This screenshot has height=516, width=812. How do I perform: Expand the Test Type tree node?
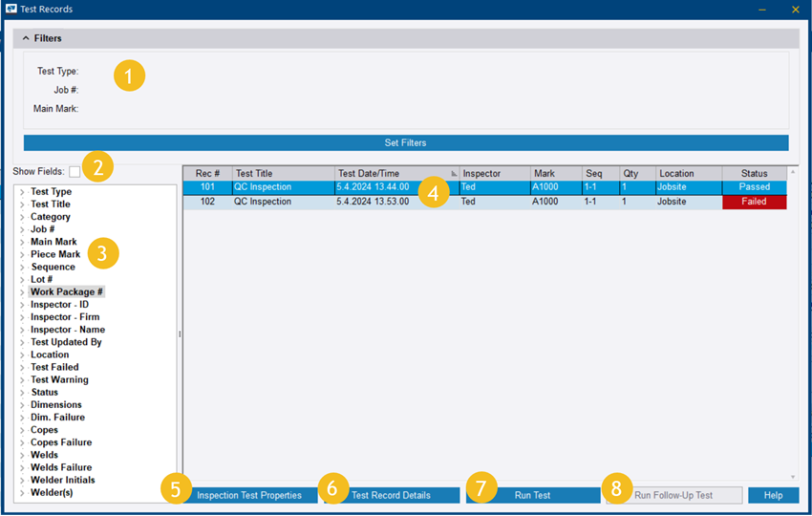coord(22,192)
